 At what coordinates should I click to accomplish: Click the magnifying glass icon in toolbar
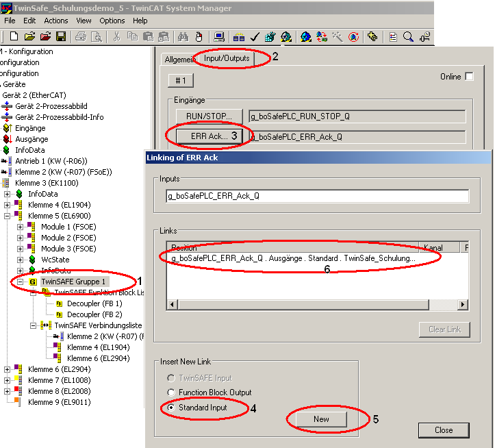click(408, 37)
